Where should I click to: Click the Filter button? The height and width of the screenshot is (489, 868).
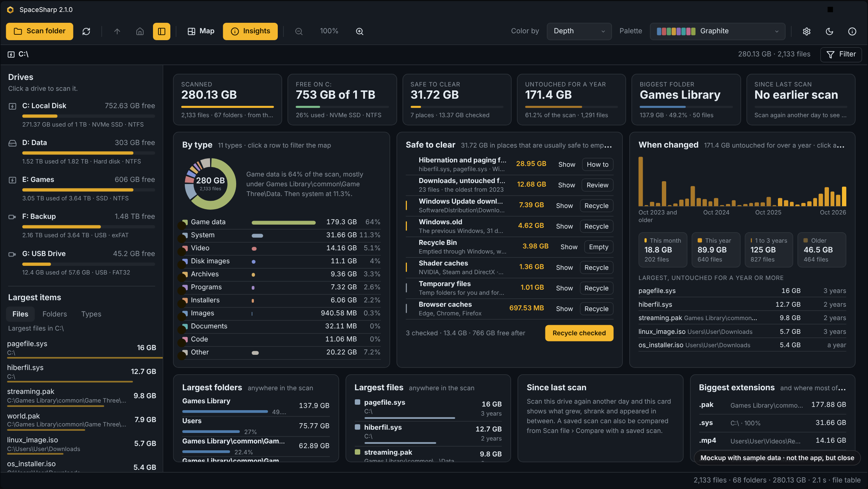tap(841, 54)
